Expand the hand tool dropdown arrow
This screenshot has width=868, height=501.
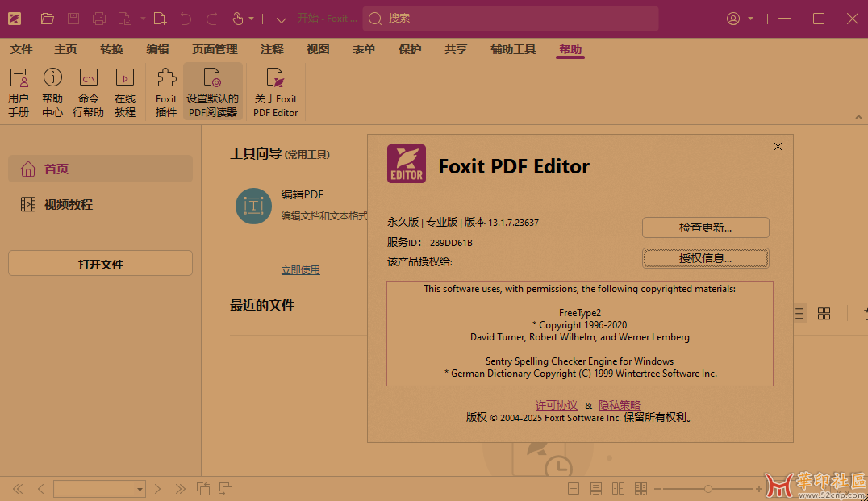(252, 19)
